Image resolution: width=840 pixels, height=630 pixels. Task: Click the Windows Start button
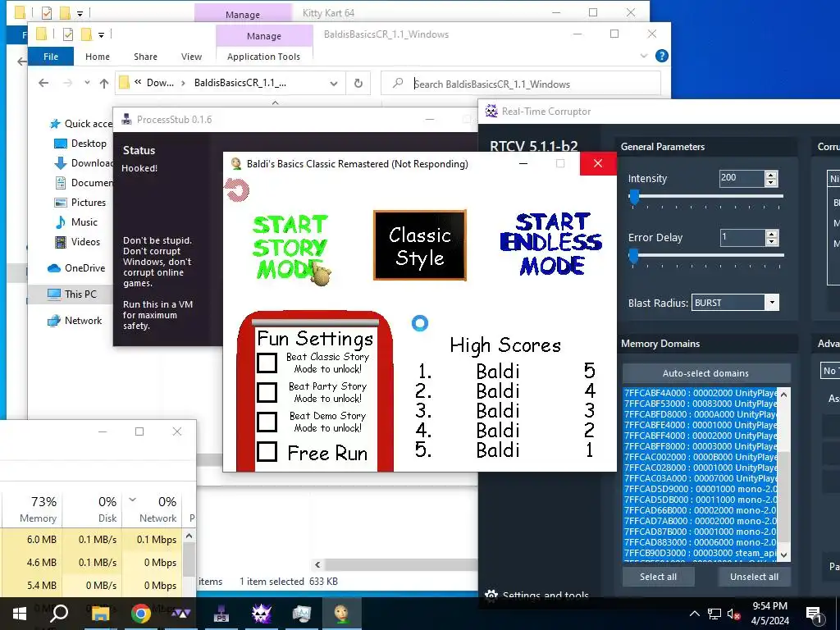[20, 614]
